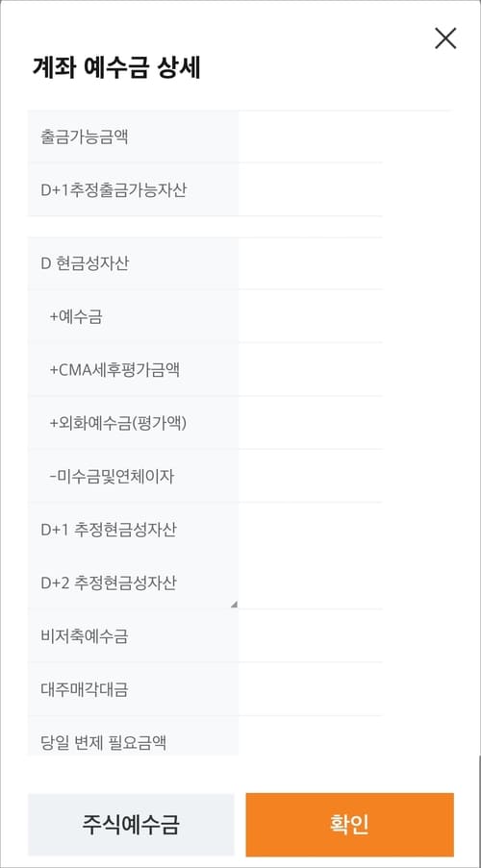Select the D+1추정출금가능자산 row
The width and height of the screenshot is (481, 868).
[x=205, y=190]
